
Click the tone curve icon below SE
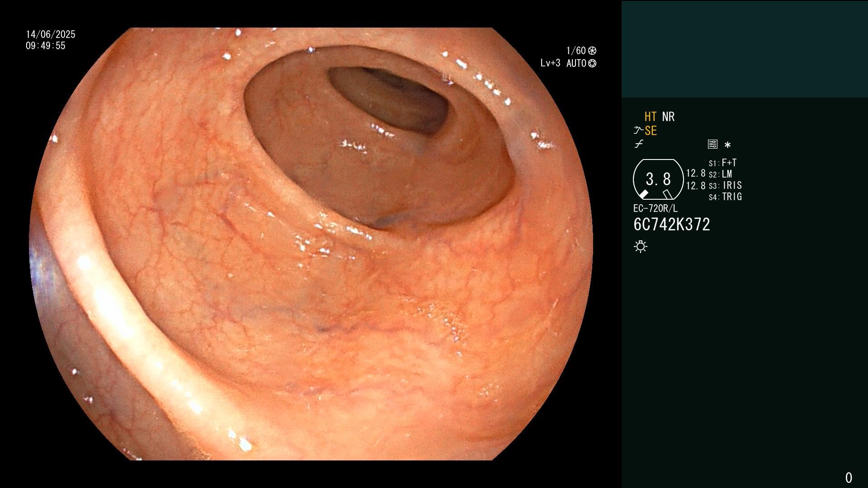point(638,144)
